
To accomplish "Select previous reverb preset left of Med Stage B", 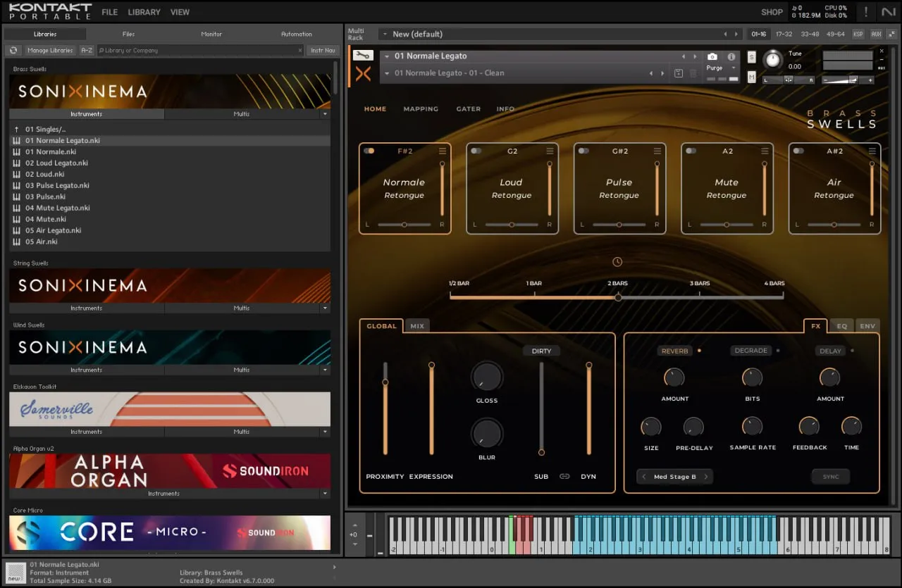I will coord(643,477).
